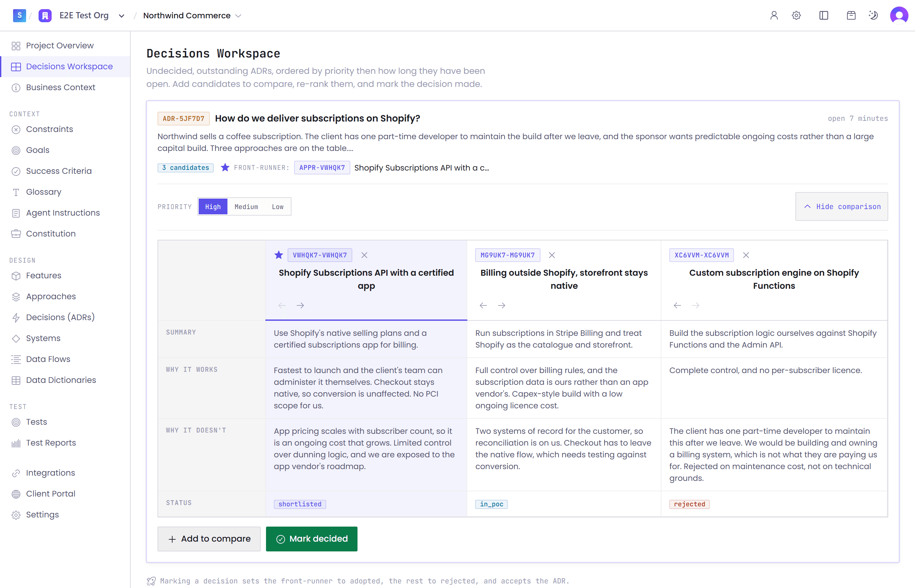915x588 pixels.
Task: Move the Custom subscription engine candidate right
Action: pos(696,305)
